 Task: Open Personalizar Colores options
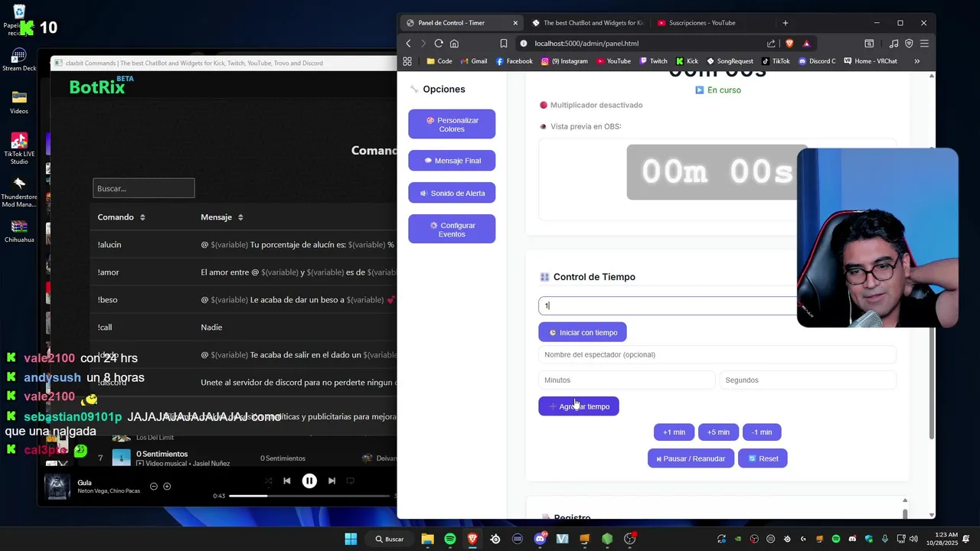pyautogui.click(x=452, y=124)
